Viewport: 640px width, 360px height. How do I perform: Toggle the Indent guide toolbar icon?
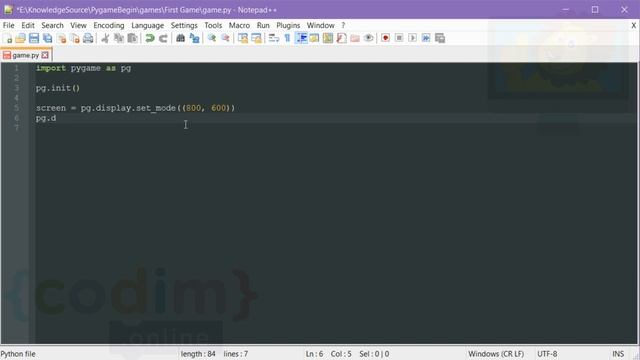(x=301, y=38)
